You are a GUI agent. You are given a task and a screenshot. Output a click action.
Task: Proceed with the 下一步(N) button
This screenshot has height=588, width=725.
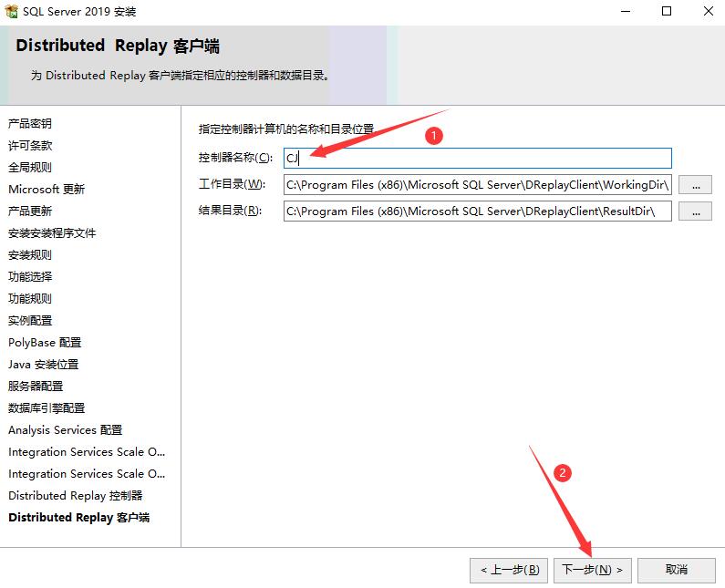pyautogui.click(x=592, y=570)
